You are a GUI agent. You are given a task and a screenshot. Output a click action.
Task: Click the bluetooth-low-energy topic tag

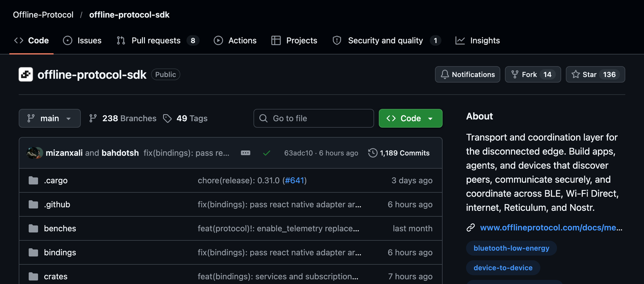click(x=511, y=248)
